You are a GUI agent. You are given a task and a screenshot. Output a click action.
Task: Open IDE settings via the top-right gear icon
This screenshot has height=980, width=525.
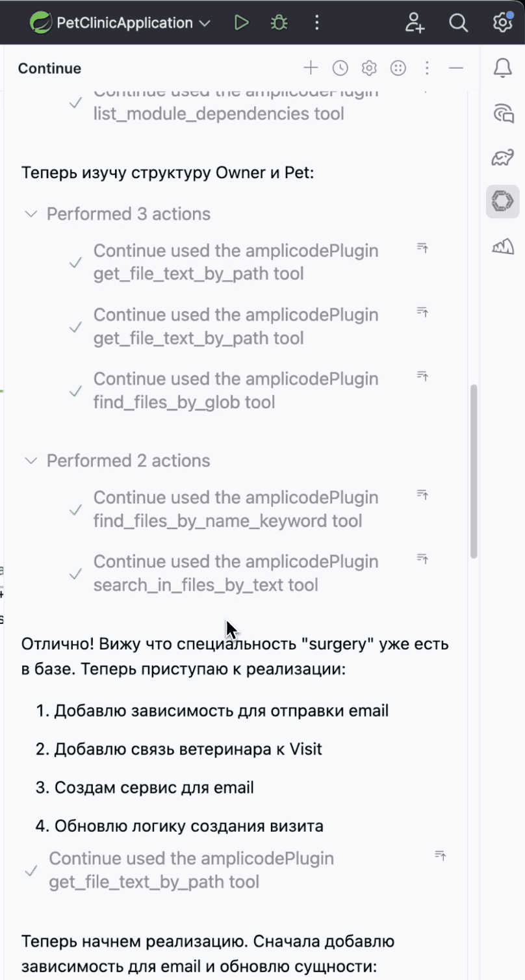(502, 22)
